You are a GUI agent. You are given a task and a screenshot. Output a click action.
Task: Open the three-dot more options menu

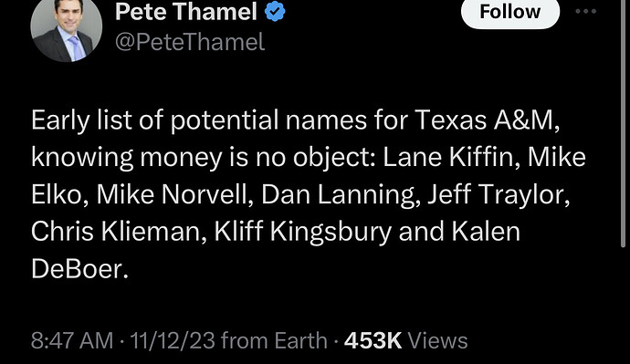[x=586, y=11]
